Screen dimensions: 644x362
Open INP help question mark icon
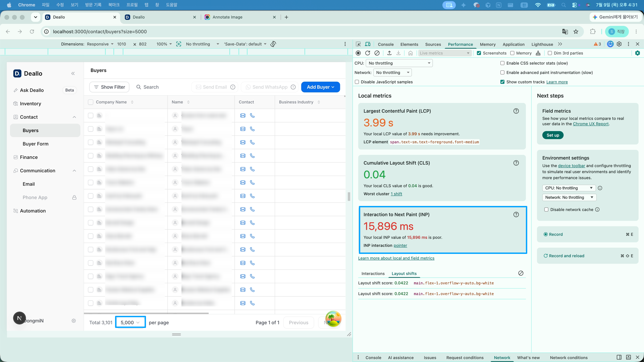(516, 215)
